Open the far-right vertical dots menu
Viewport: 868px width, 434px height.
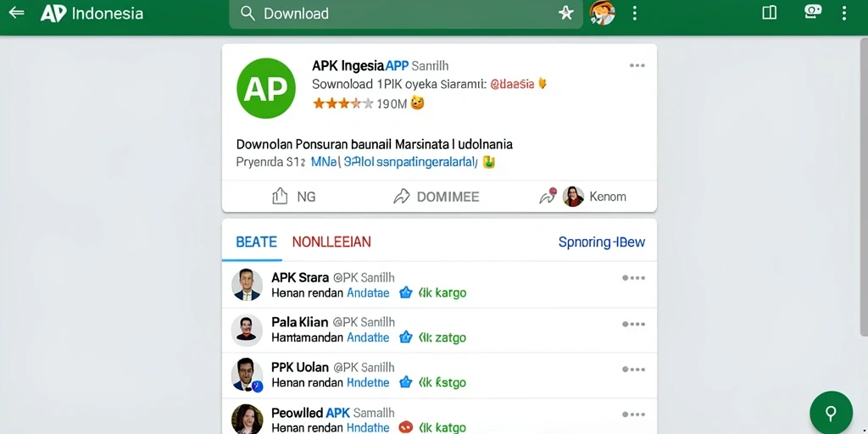843,14
